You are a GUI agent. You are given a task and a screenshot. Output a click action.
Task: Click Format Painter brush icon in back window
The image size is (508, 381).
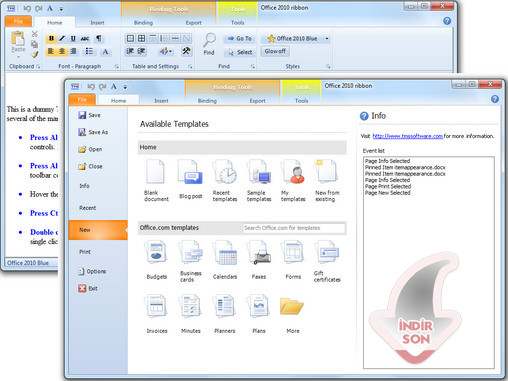pos(35,54)
